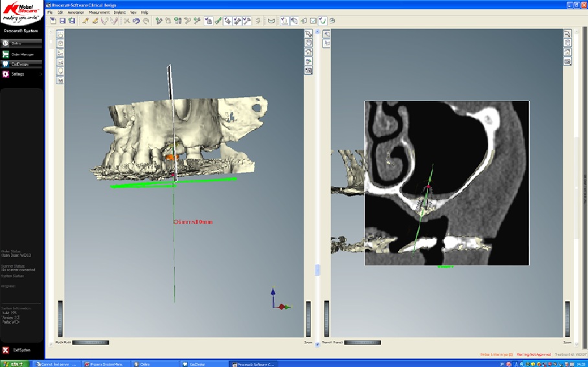The image size is (588, 367).
Task: Select CadDesign in sidebar
Action: (x=21, y=64)
